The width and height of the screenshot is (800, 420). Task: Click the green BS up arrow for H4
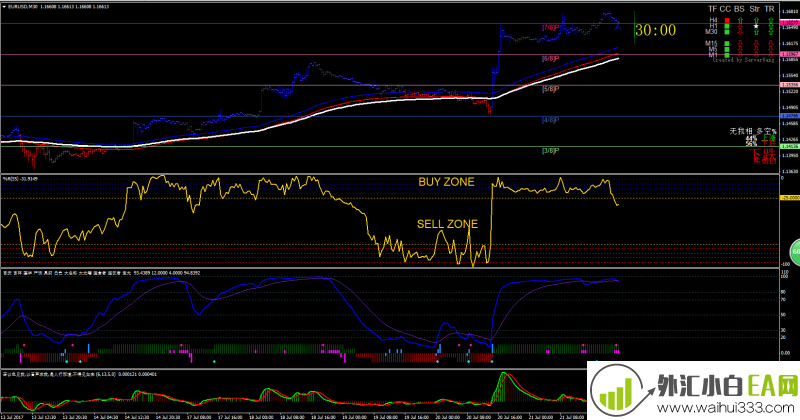point(740,20)
